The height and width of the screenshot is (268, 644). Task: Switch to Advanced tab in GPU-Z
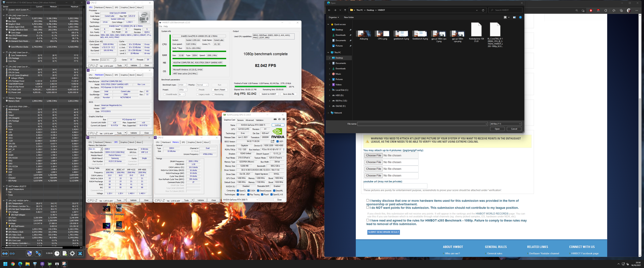click(x=250, y=120)
